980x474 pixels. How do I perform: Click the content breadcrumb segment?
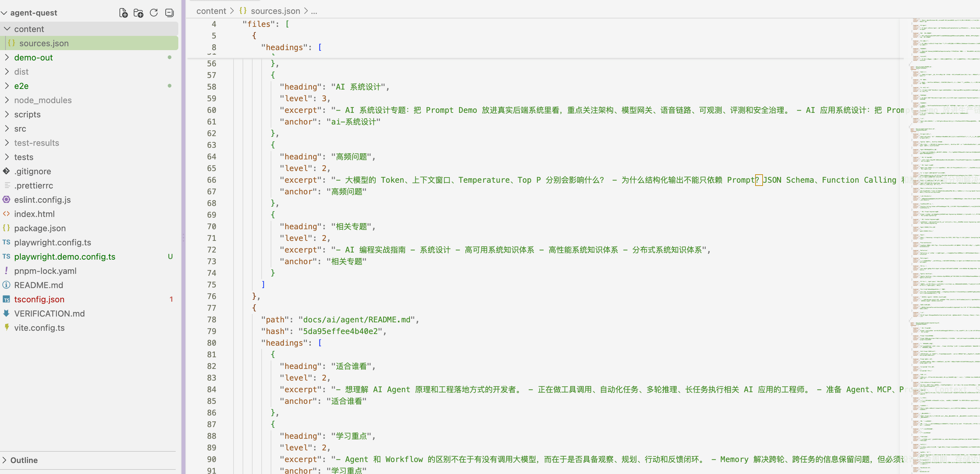click(211, 11)
